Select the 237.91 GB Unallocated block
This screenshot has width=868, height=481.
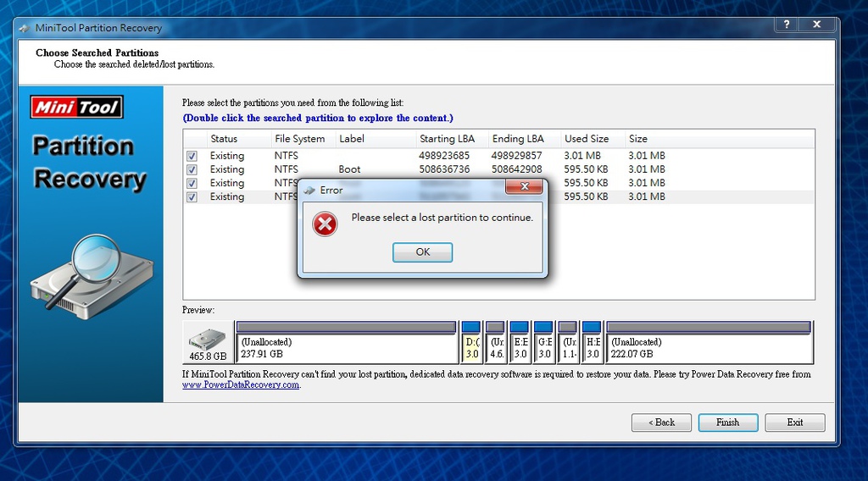click(347, 342)
